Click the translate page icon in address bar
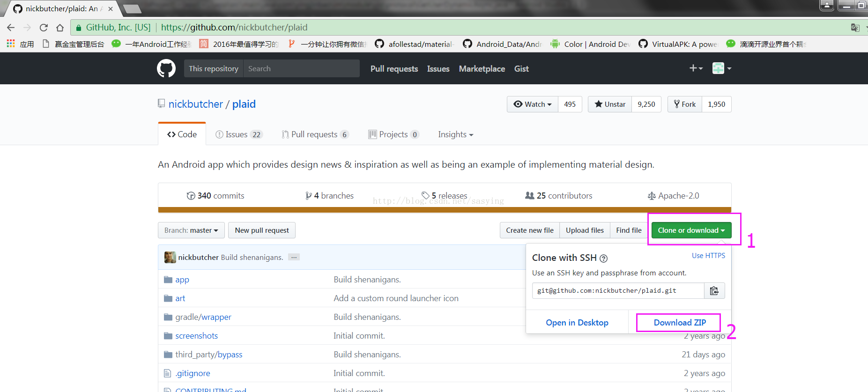Image resolution: width=868 pixels, height=392 pixels. 855,28
